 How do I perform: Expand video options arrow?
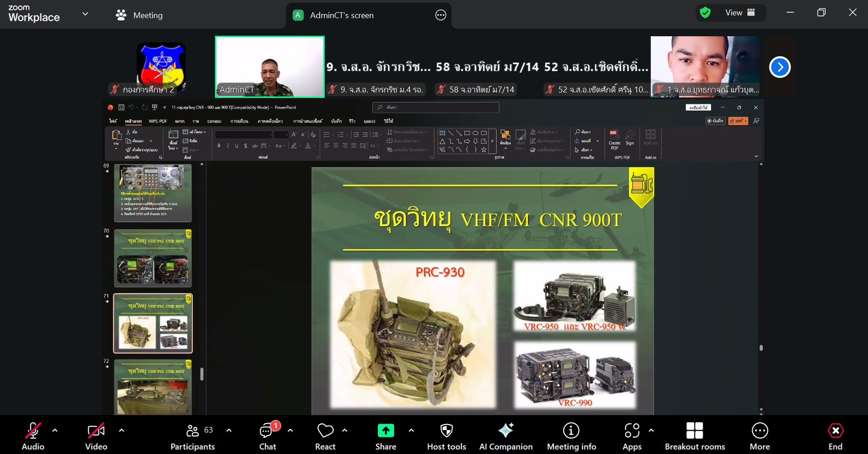(121, 430)
